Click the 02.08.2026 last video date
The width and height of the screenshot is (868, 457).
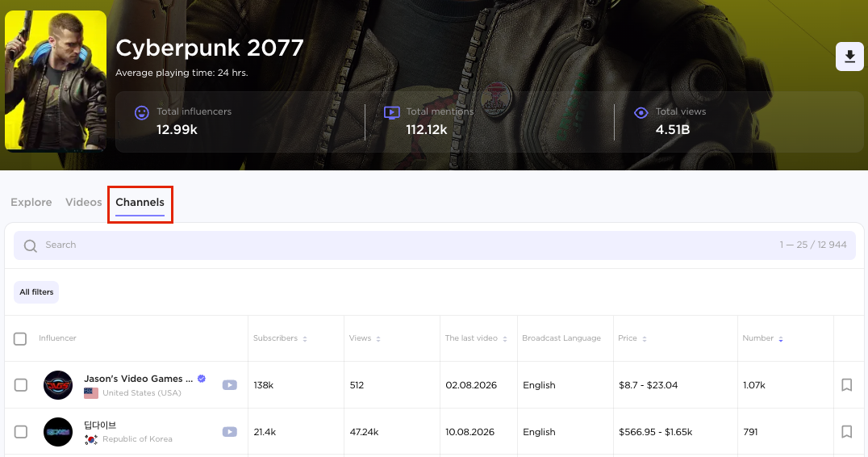471,385
